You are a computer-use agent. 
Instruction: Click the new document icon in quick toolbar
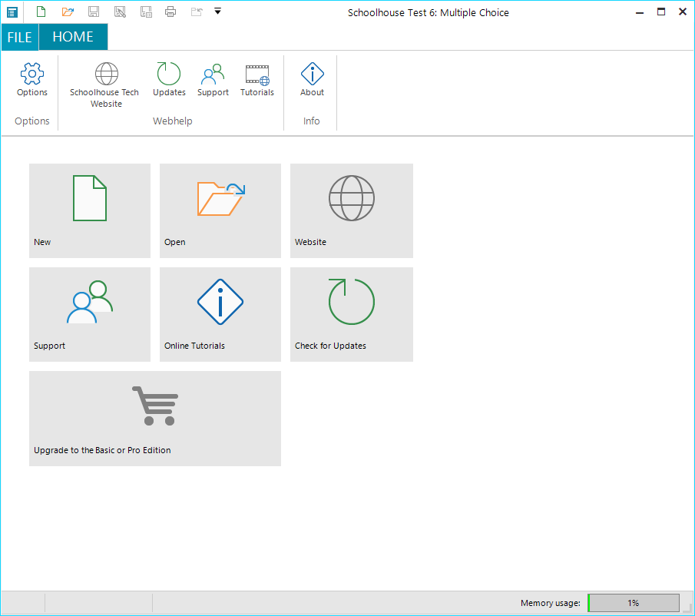[x=41, y=12]
